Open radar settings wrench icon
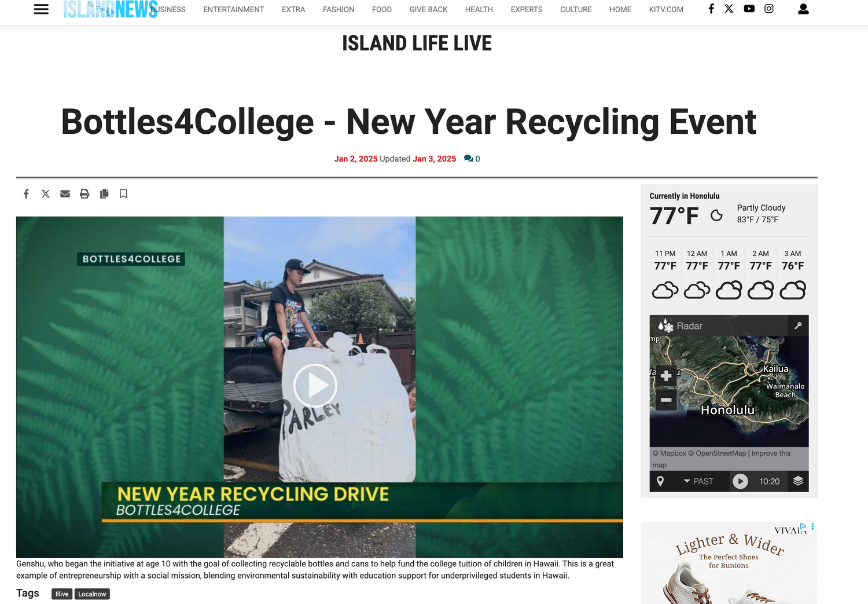The height and width of the screenshot is (604, 868). 798,326
